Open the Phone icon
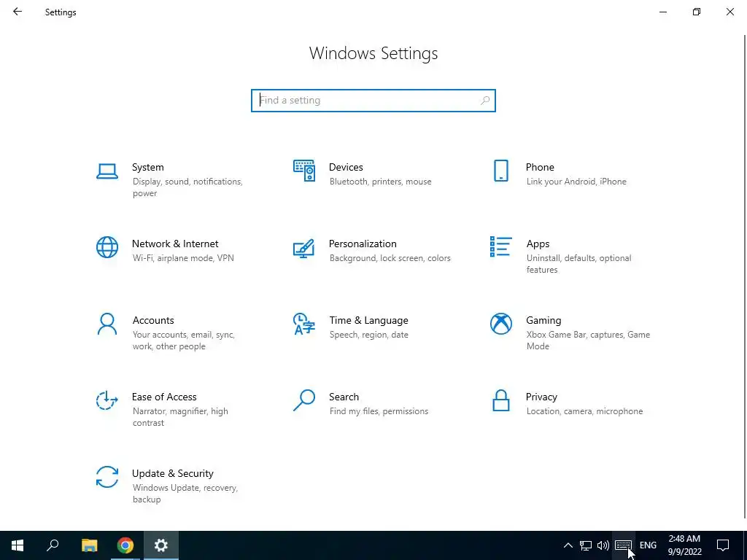Image resolution: width=747 pixels, height=560 pixels. pyautogui.click(x=500, y=171)
